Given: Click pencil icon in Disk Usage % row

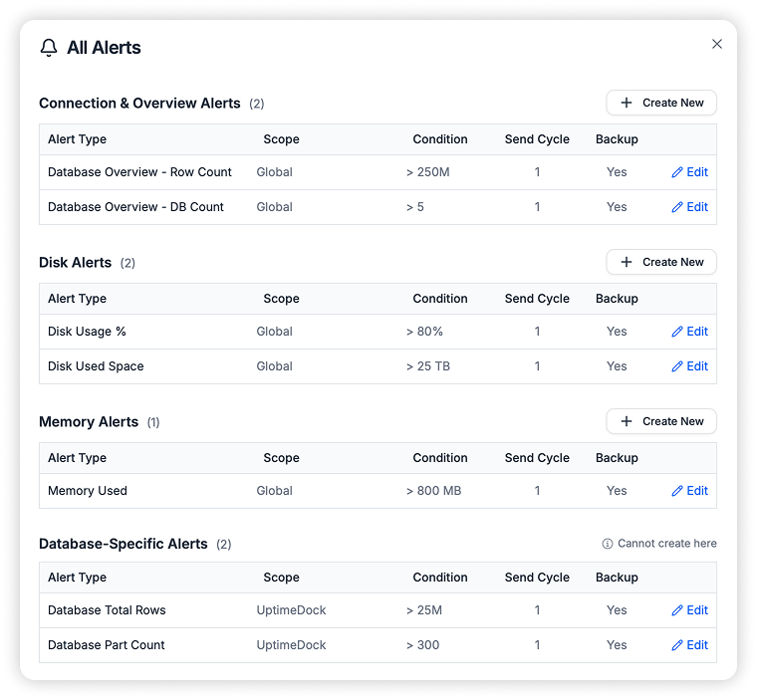Looking at the screenshot, I should point(677,332).
